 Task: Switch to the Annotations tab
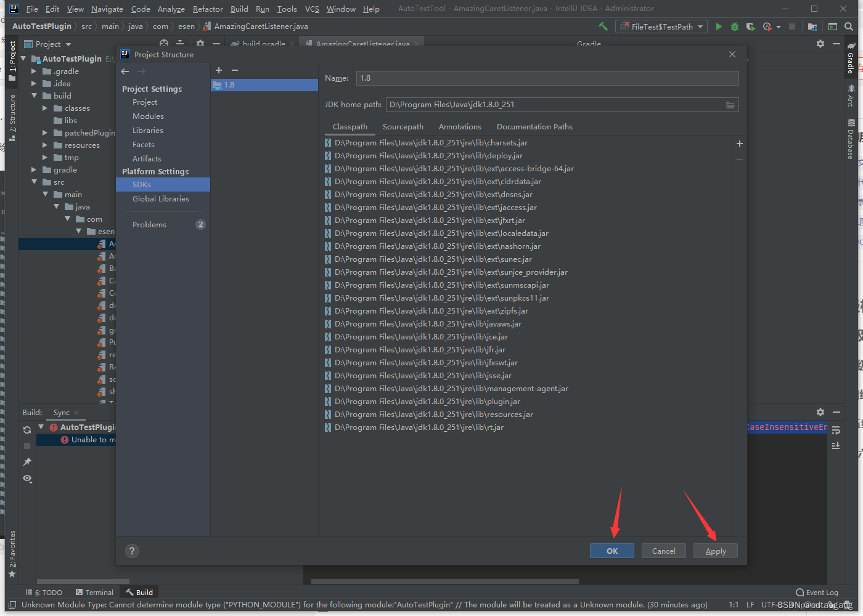tap(460, 127)
